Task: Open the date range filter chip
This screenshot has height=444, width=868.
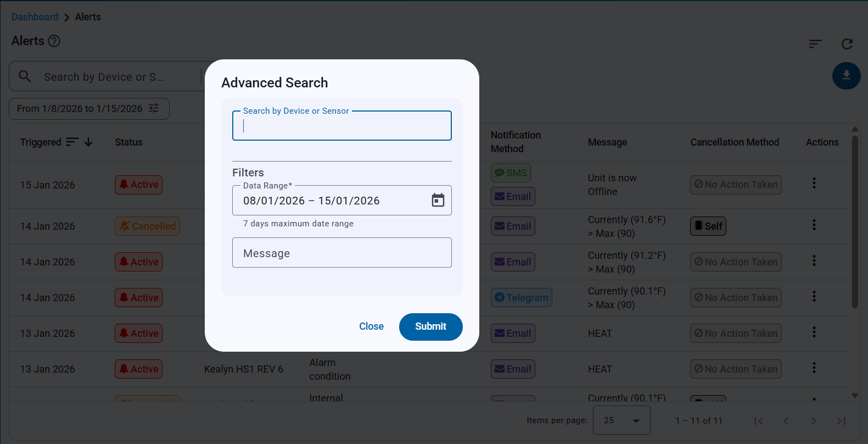Action: tap(89, 109)
